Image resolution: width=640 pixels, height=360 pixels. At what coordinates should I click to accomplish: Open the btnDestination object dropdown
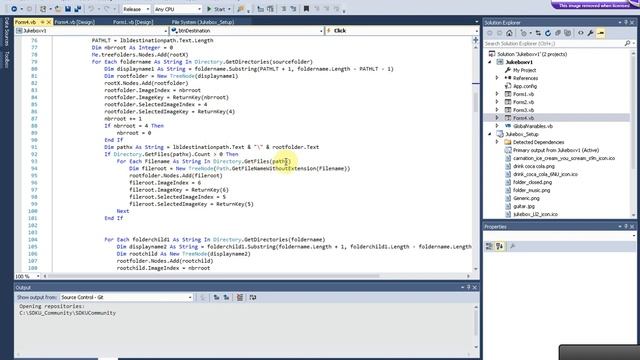click(247, 31)
